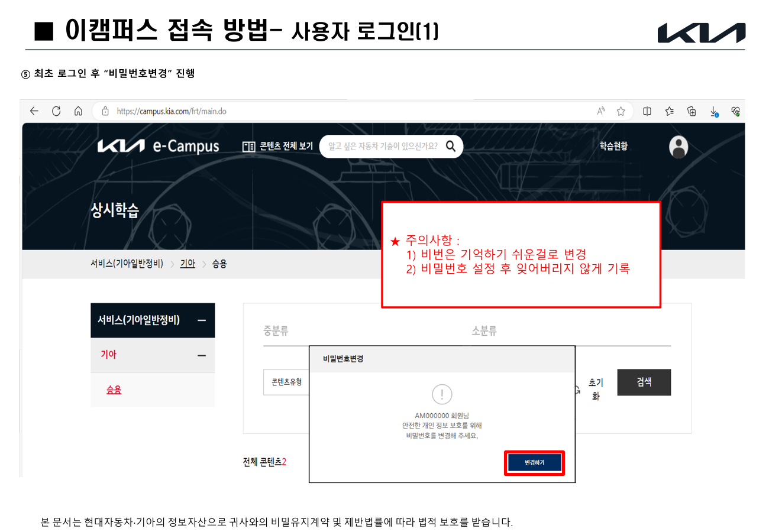769x532 pixels.
Task: Select 기아 in the sidebar
Action: click(x=109, y=355)
